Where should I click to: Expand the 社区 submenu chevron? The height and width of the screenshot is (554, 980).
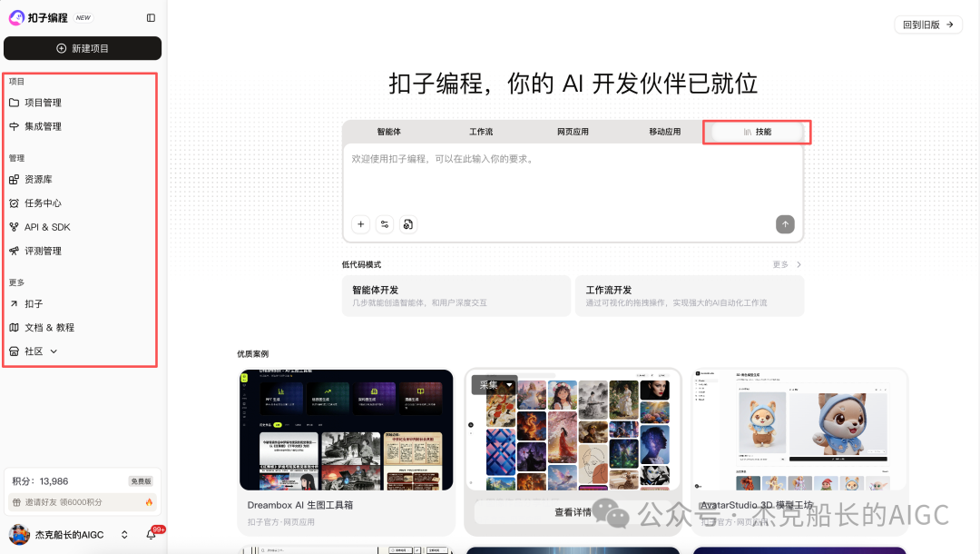(54, 351)
